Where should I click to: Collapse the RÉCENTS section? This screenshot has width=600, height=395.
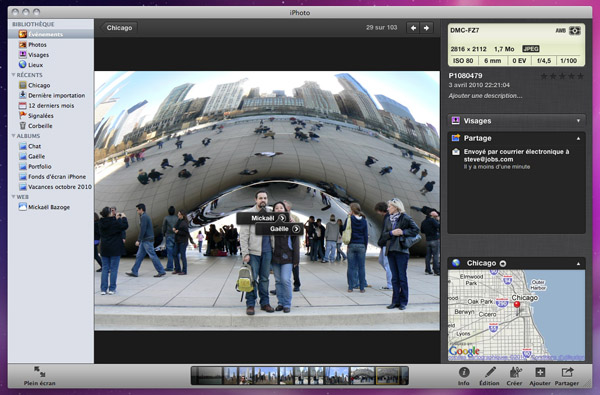pyautogui.click(x=14, y=75)
